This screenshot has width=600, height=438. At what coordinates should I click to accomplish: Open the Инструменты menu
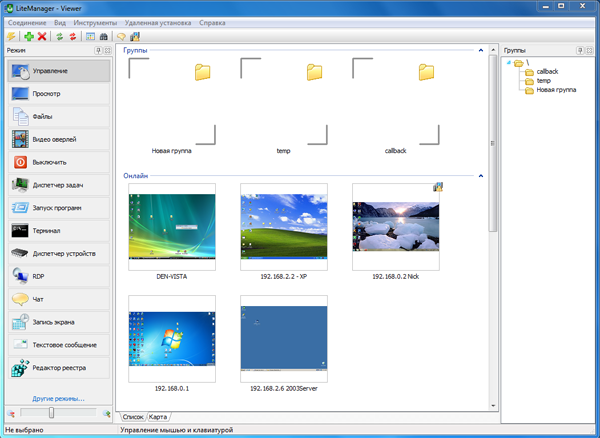(95, 23)
